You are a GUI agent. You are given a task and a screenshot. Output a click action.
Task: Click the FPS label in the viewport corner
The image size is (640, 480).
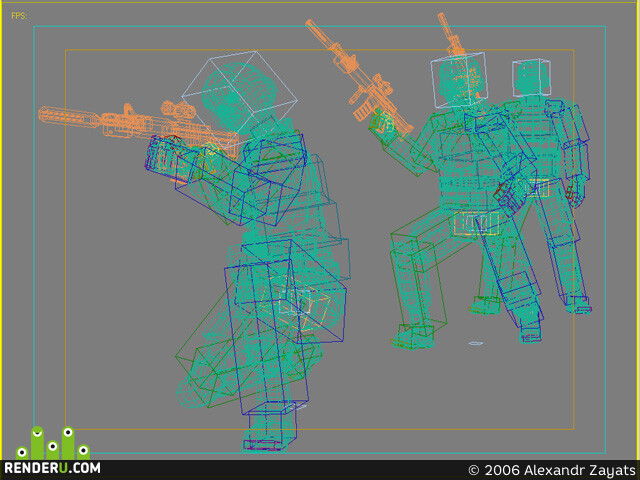(x=19, y=16)
